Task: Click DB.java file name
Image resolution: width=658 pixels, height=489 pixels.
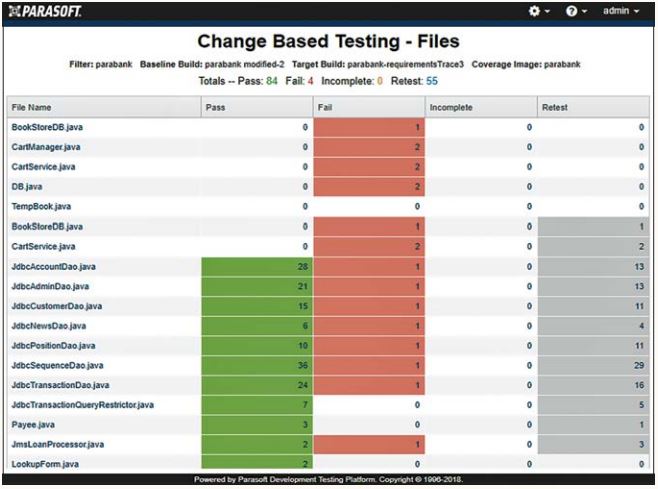Action: coord(27,187)
